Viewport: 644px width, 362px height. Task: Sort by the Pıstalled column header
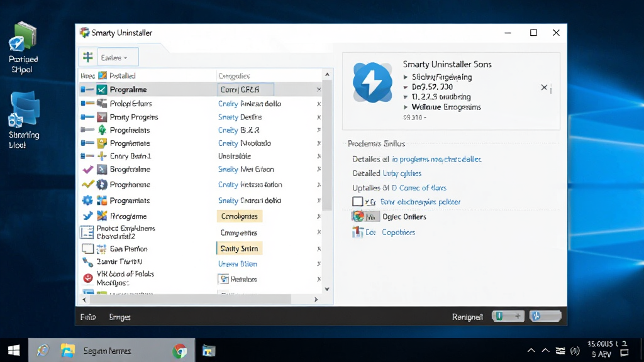pos(123,75)
